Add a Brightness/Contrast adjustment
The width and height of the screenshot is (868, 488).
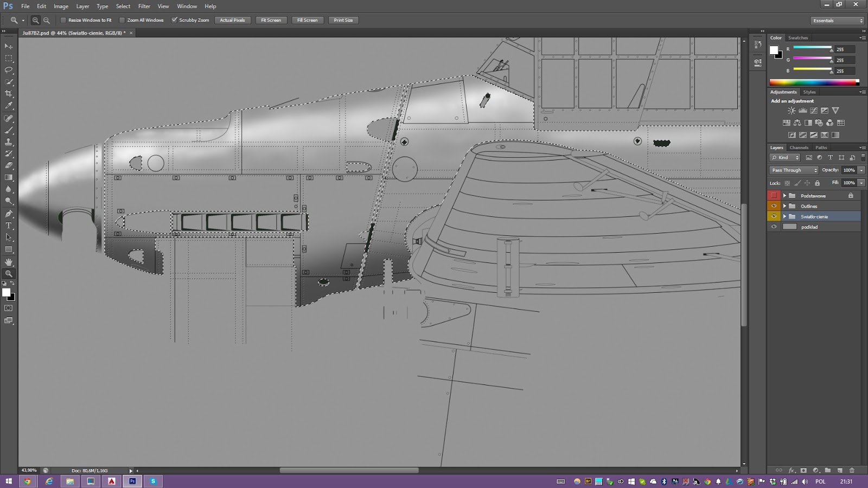(x=792, y=111)
